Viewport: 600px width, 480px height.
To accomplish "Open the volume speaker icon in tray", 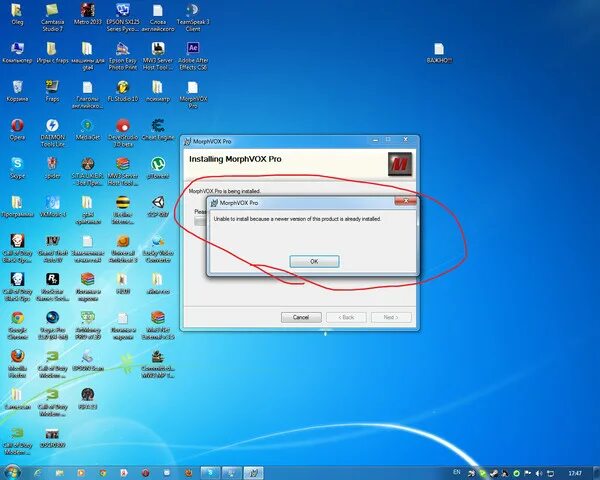I will pos(539,473).
